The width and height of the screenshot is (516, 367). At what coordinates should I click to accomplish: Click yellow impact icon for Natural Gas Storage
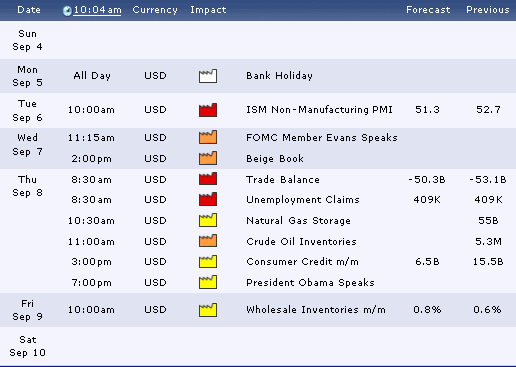(208, 220)
